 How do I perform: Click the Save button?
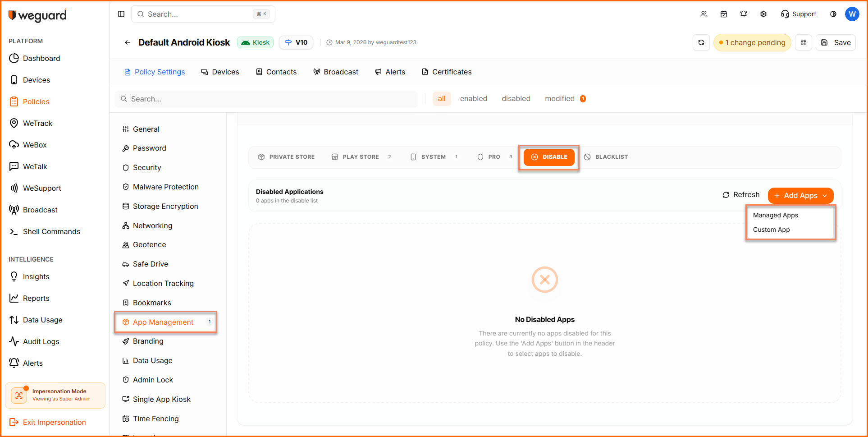coord(836,42)
